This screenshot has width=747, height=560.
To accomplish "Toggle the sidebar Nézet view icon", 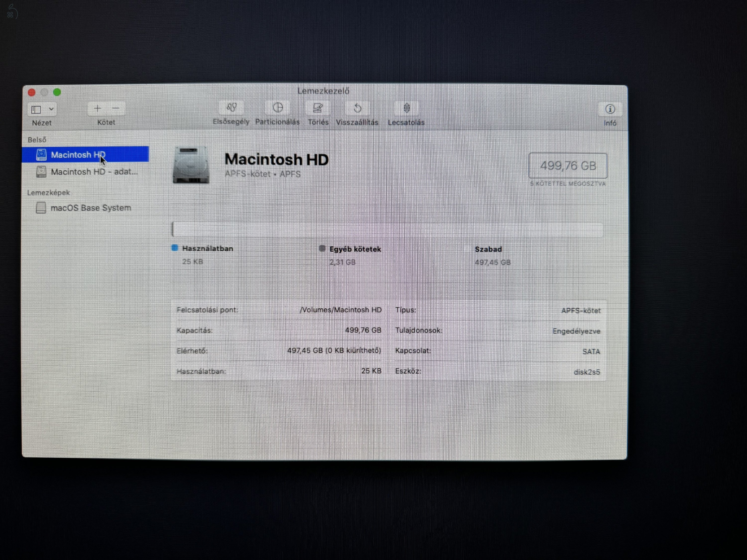I will 36,109.
